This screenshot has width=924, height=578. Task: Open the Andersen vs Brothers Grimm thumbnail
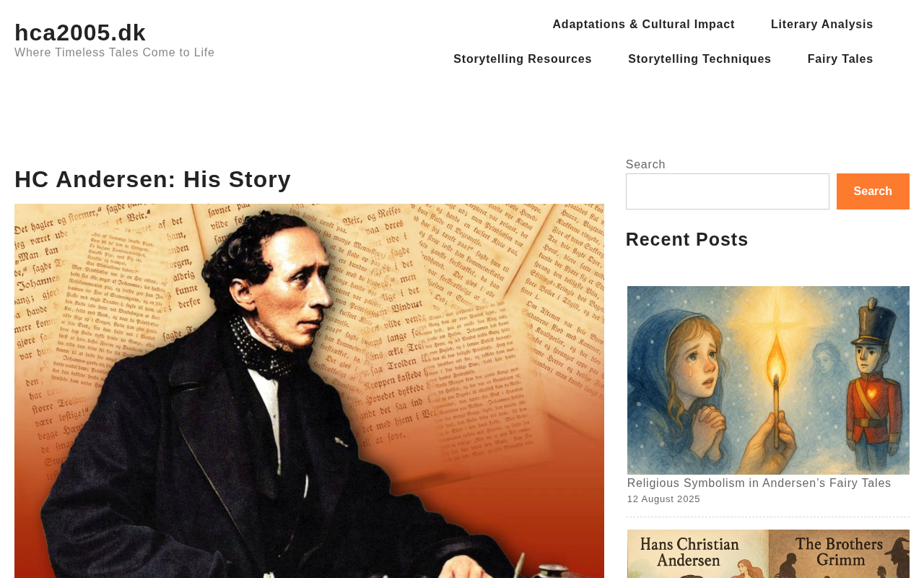point(768,554)
